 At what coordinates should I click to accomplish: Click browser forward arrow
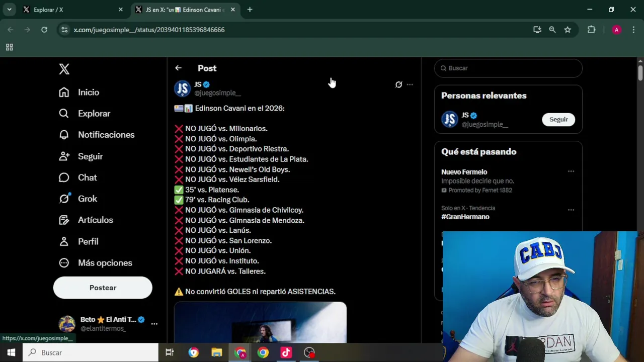(27, 30)
